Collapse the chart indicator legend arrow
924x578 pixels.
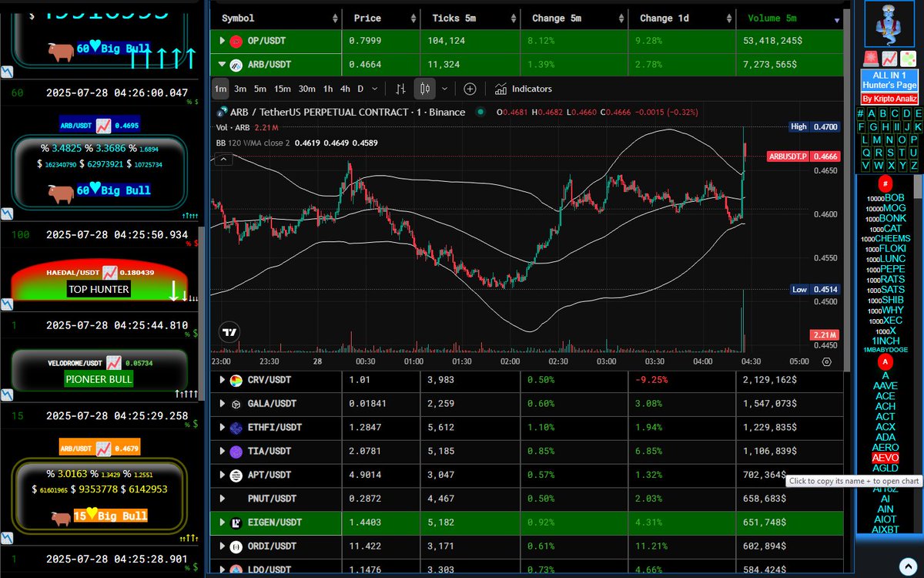[223, 160]
